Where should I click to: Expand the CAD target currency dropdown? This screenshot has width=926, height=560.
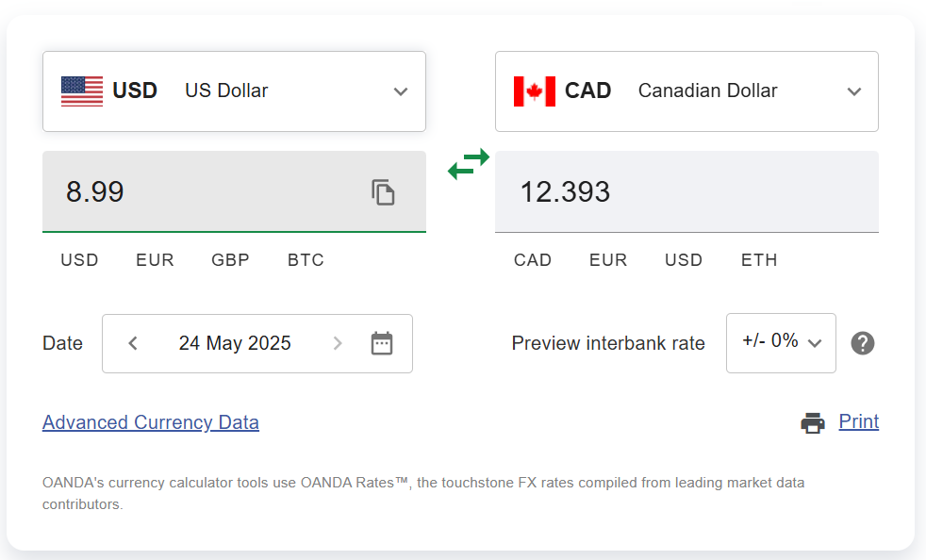pyautogui.click(x=854, y=91)
